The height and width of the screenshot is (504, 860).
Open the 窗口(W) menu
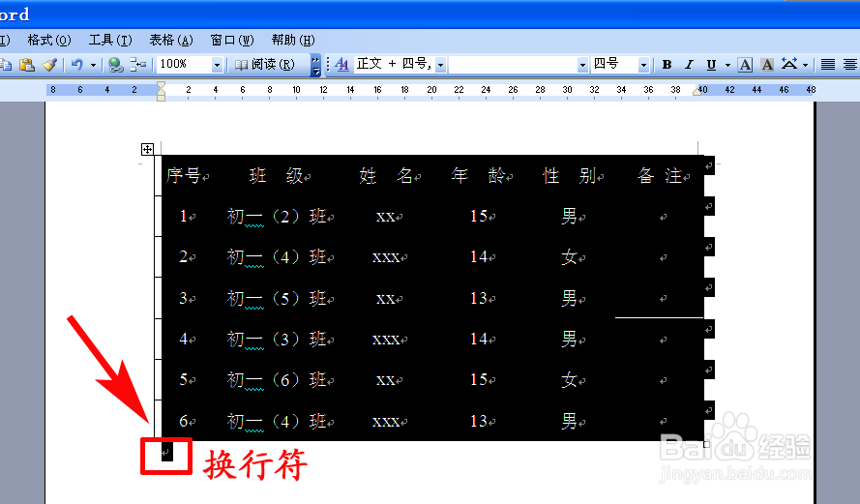(x=232, y=40)
